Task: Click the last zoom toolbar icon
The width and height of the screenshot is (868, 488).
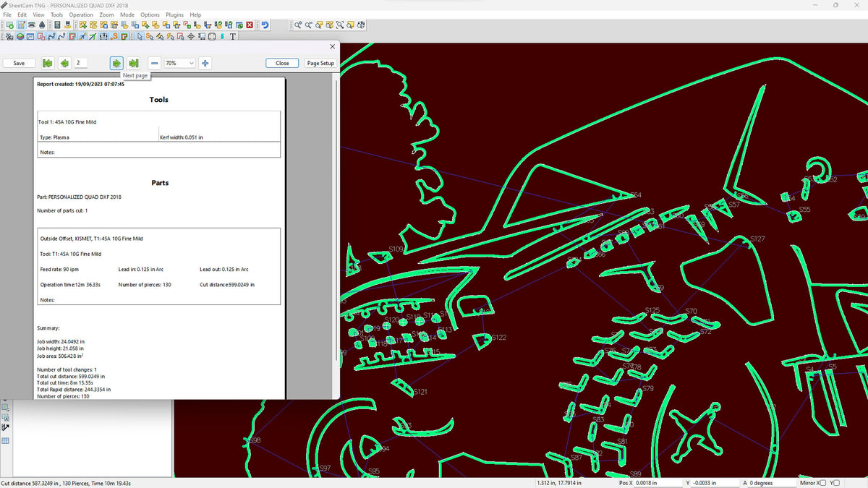Action: (x=360, y=25)
